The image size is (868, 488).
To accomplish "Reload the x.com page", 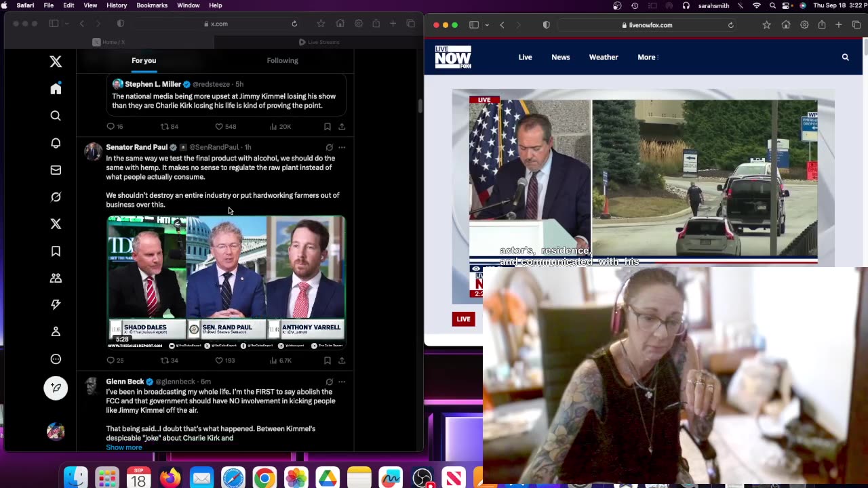I will 294,24.
